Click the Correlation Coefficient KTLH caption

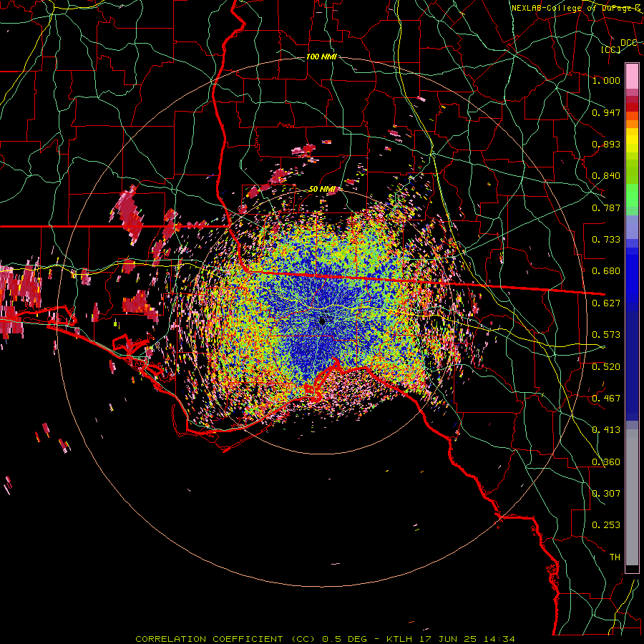click(x=325, y=639)
